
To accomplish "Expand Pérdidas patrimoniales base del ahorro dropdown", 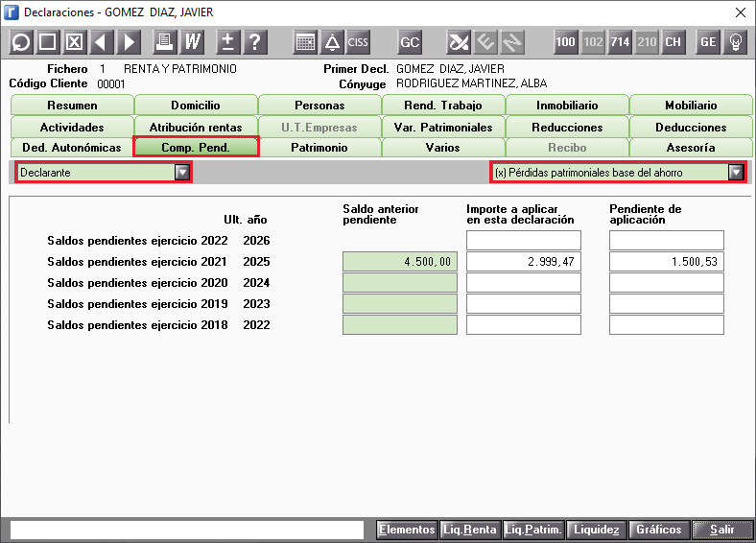I will (x=736, y=172).
